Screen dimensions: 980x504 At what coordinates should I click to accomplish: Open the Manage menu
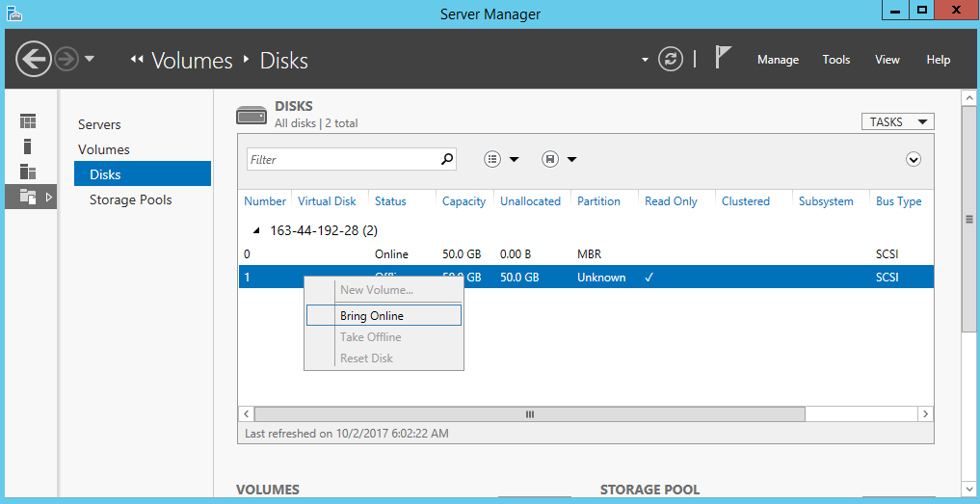[778, 60]
